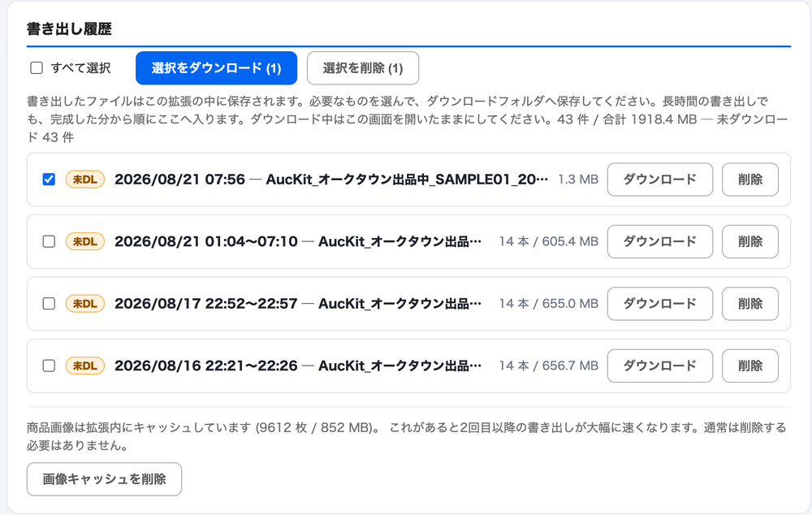Click the 14 本 / 655.0 MB value

[x=548, y=304]
